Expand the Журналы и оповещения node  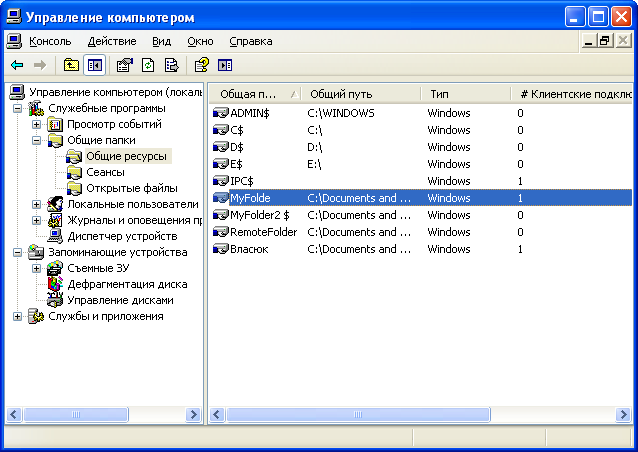tap(37, 220)
